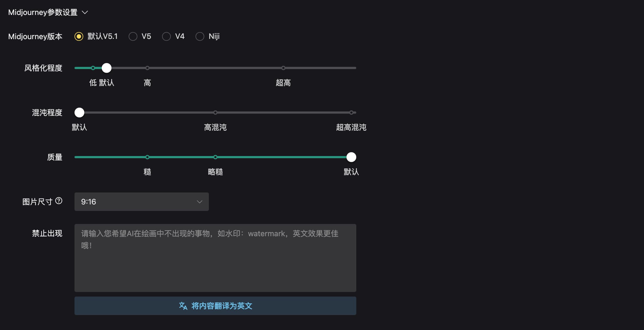Collapse the Midjourney参数设置 section chevron
Screen dimensions: 644x330
pos(85,13)
